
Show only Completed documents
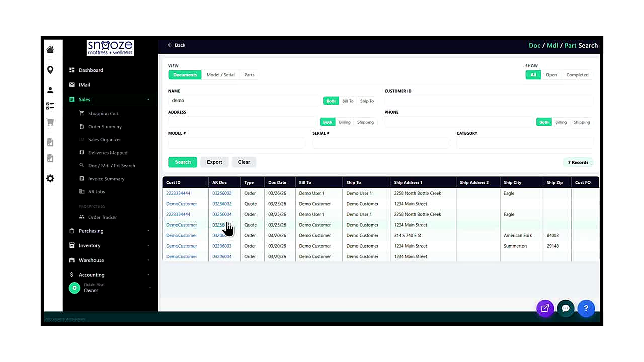pyautogui.click(x=577, y=75)
